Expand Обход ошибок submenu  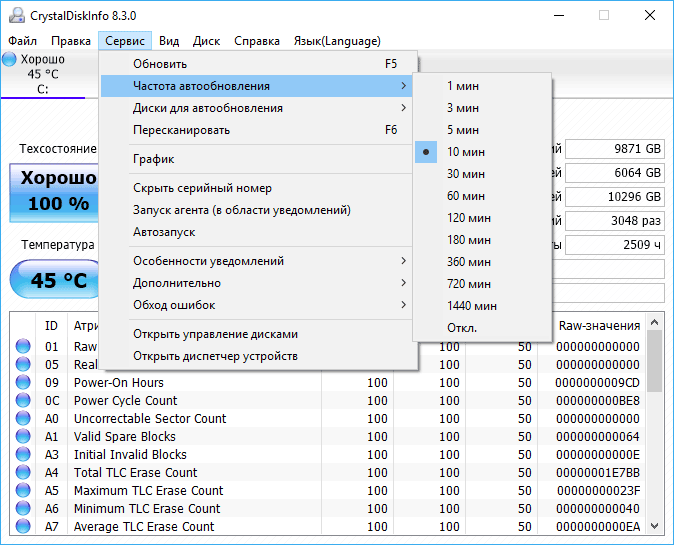(258, 305)
